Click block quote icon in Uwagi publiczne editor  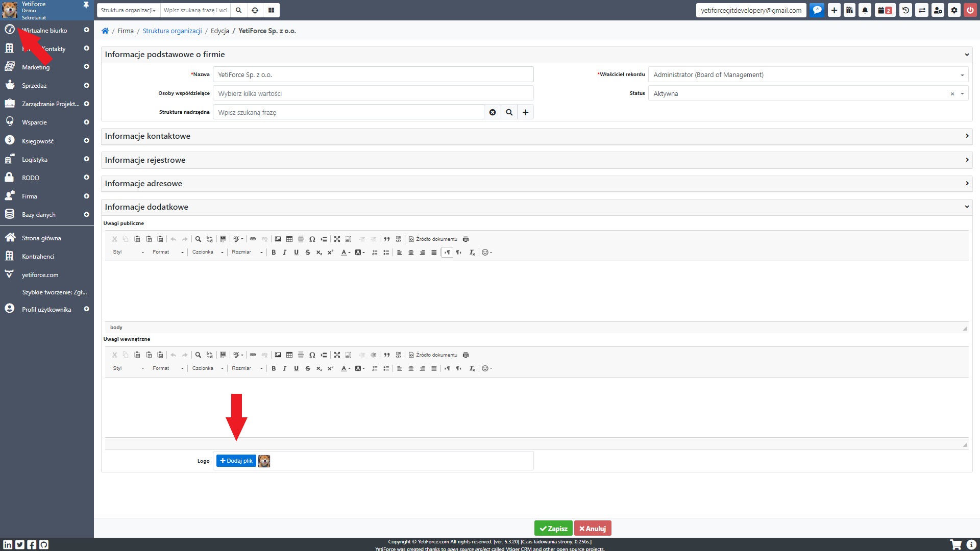point(387,239)
